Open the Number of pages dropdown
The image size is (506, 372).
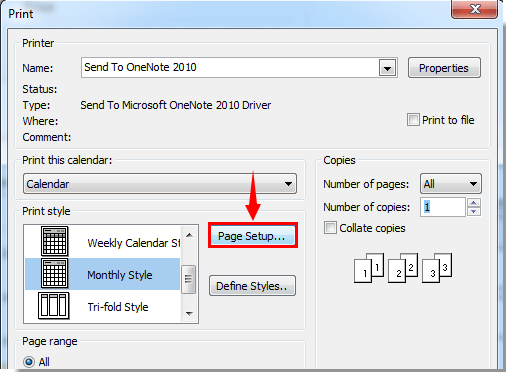[473, 184]
